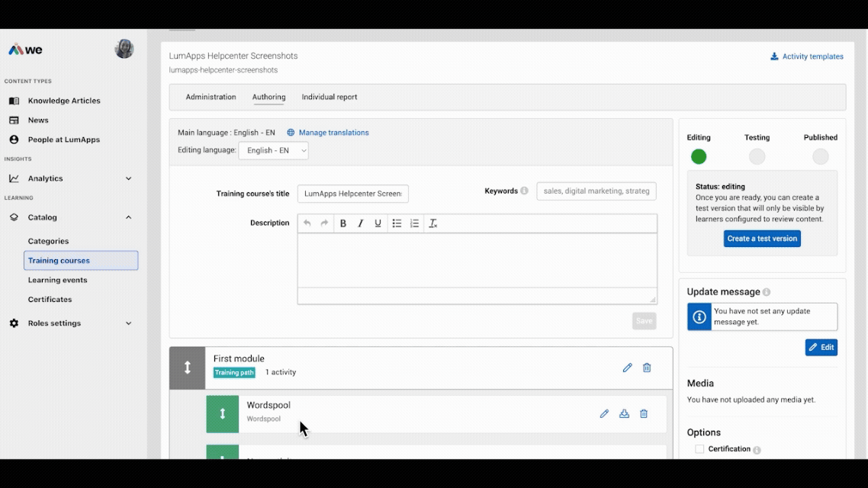Open the user profile avatar
Screen dimensions: 868x488
(x=124, y=50)
